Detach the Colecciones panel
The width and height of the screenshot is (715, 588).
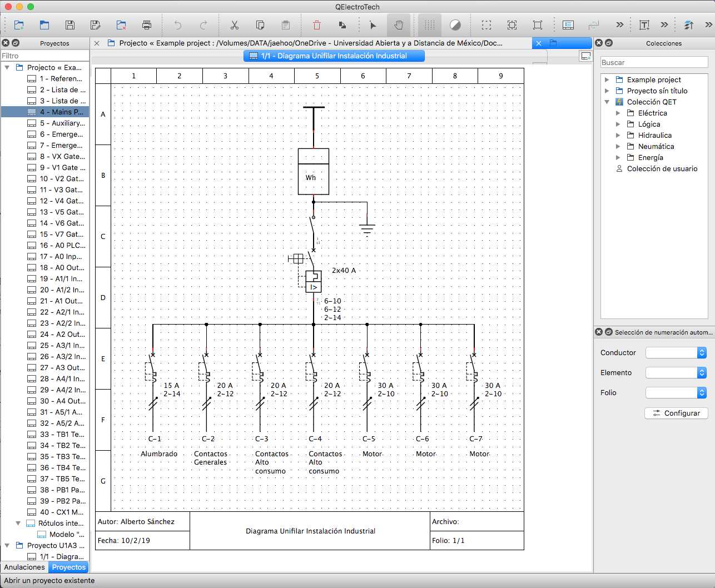pos(609,43)
